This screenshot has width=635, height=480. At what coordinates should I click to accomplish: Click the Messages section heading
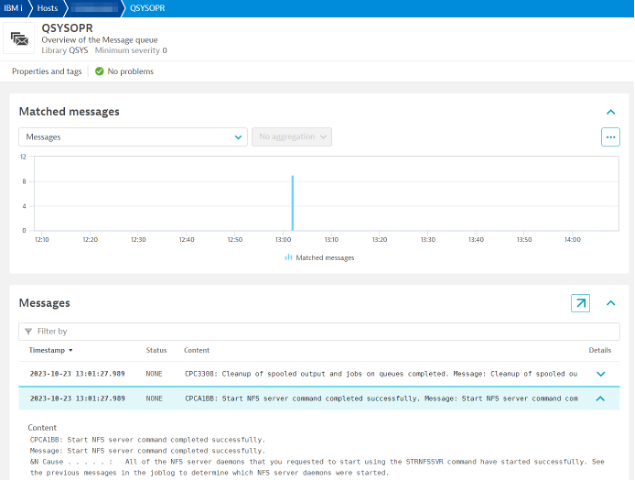click(45, 303)
